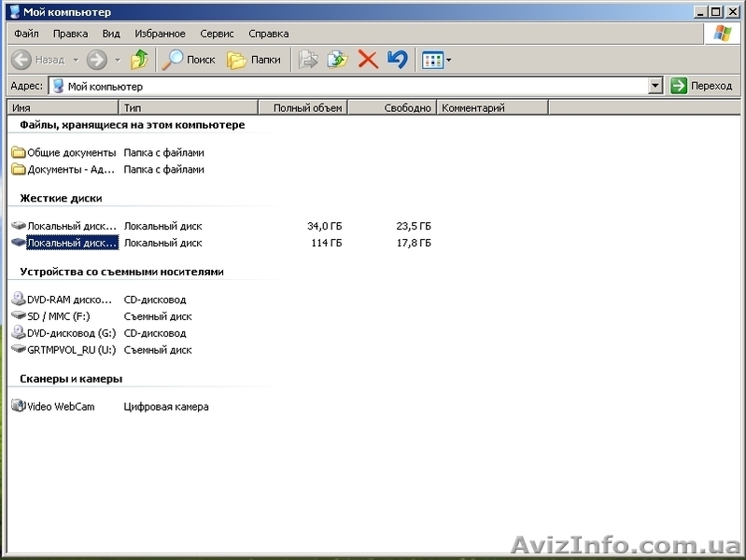Click the Forward navigation arrow icon
The image size is (746, 560).
click(96, 60)
